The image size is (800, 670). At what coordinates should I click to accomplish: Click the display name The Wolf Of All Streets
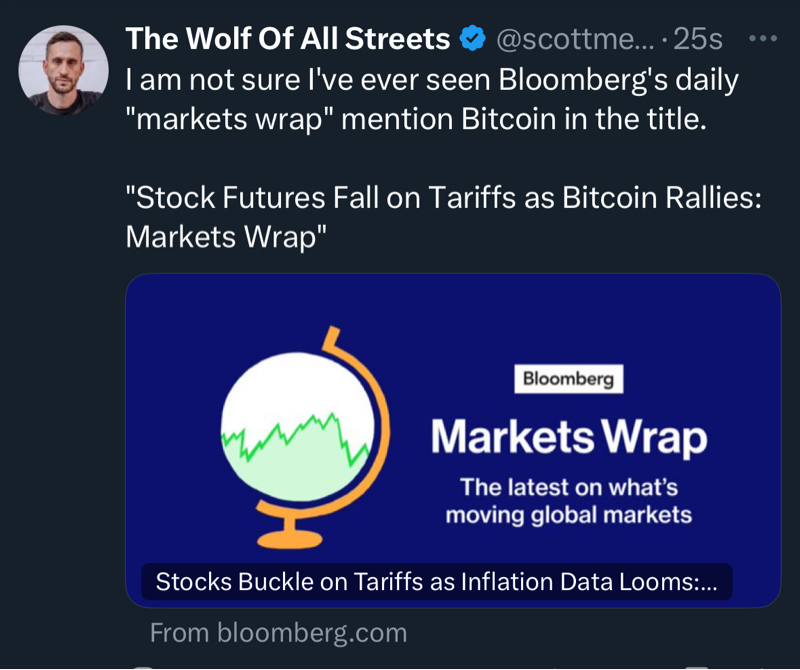coord(287,39)
